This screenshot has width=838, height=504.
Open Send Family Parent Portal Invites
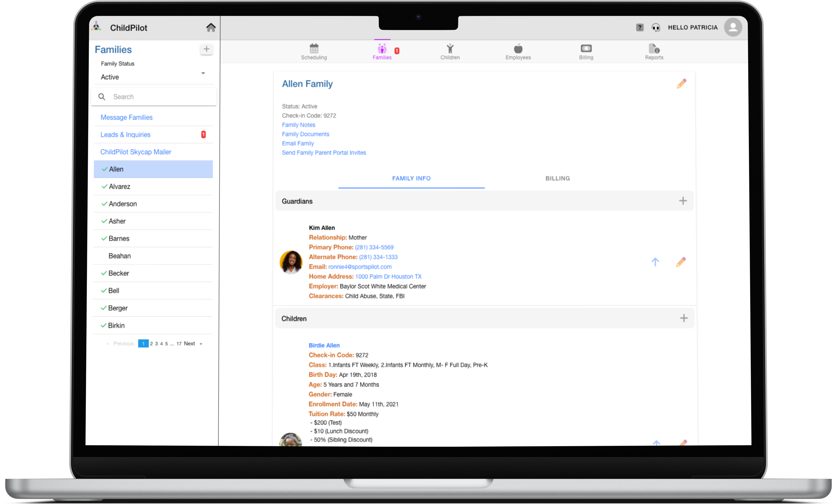click(x=324, y=153)
